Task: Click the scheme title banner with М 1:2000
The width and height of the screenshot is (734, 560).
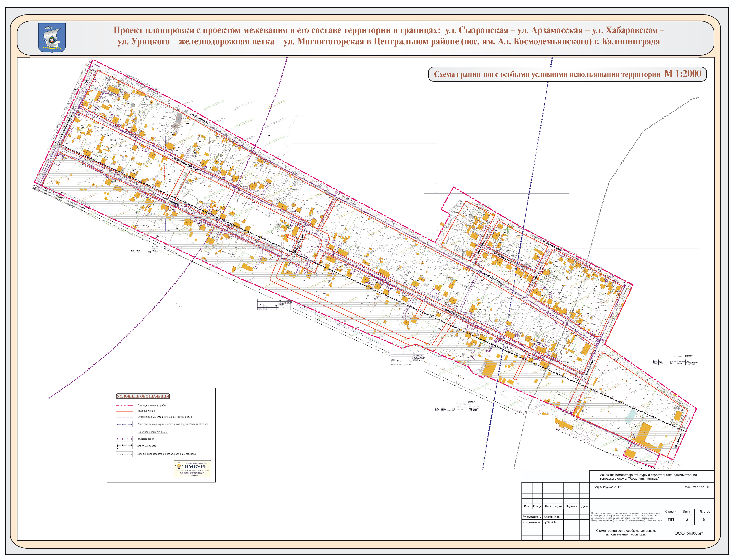Action: tap(567, 74)
